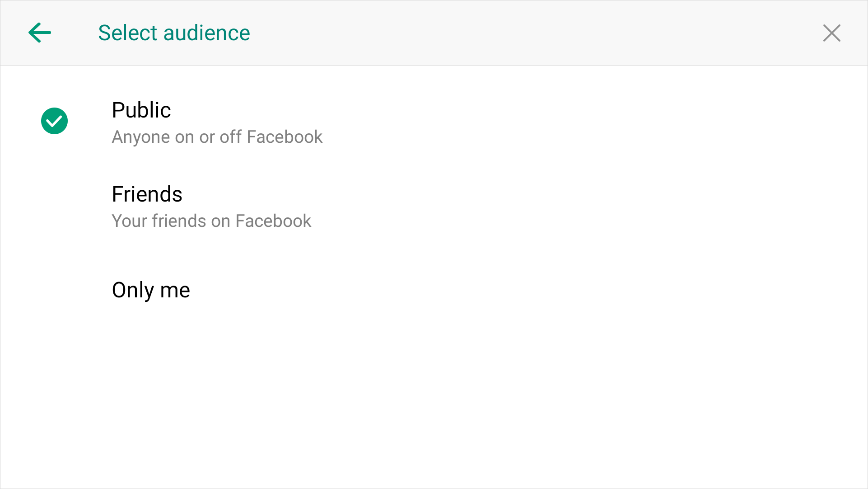
Task: Restrict visibility by choosing Only me
Action: (x=151, y=290)
